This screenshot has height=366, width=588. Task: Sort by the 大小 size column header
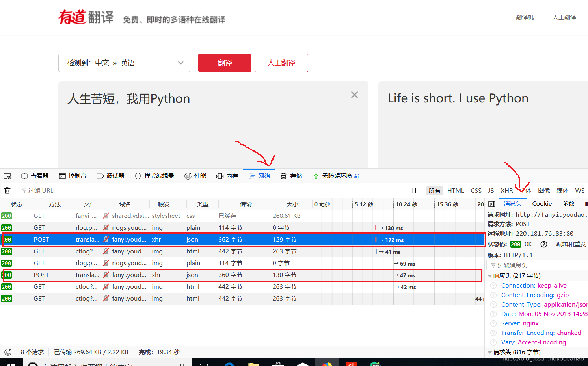(292, 204)
